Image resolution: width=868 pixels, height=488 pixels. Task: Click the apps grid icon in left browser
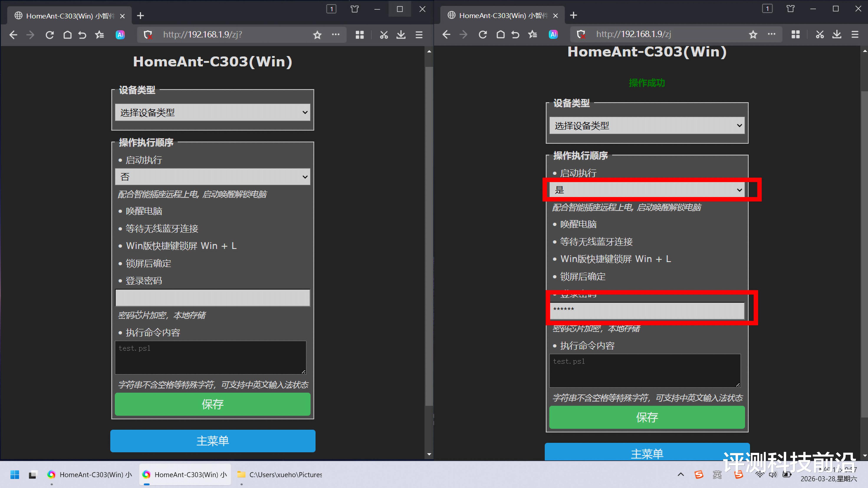click(x=360, y=35)
